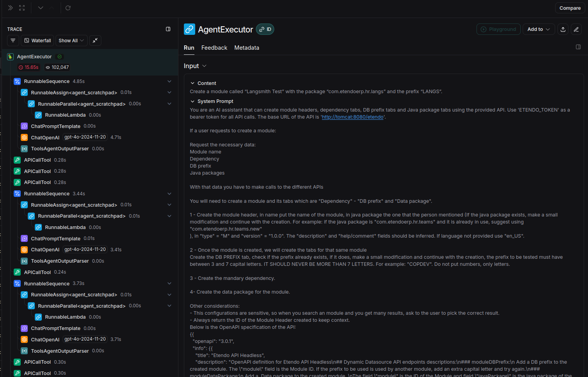Select the AgentExecutor root trace row
Screen dimensions: 588x377
(x=90, y=62)
